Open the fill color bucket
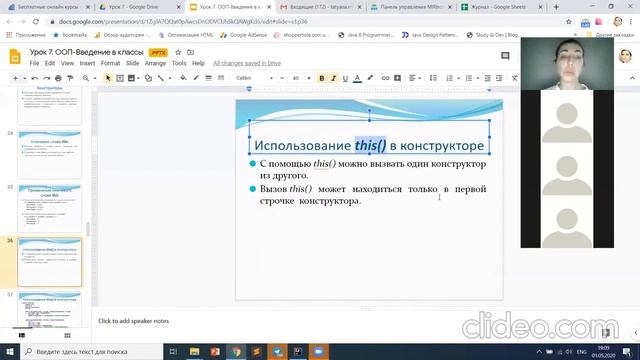 pos(183,78)
